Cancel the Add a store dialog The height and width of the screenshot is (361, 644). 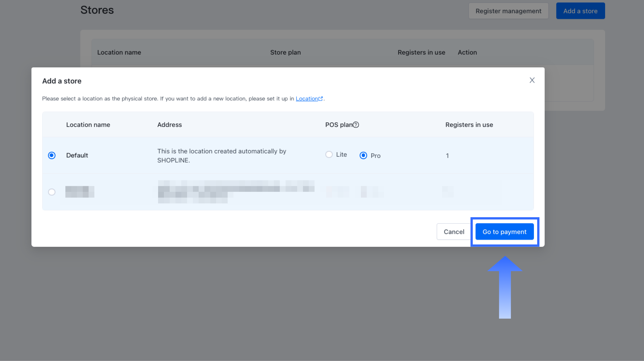(454, 232)
